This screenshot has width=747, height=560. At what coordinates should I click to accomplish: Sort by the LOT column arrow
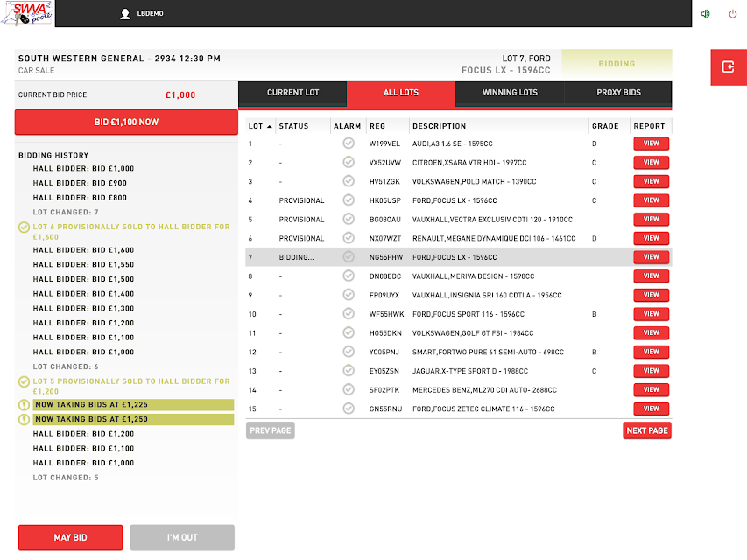coord(269,126)
